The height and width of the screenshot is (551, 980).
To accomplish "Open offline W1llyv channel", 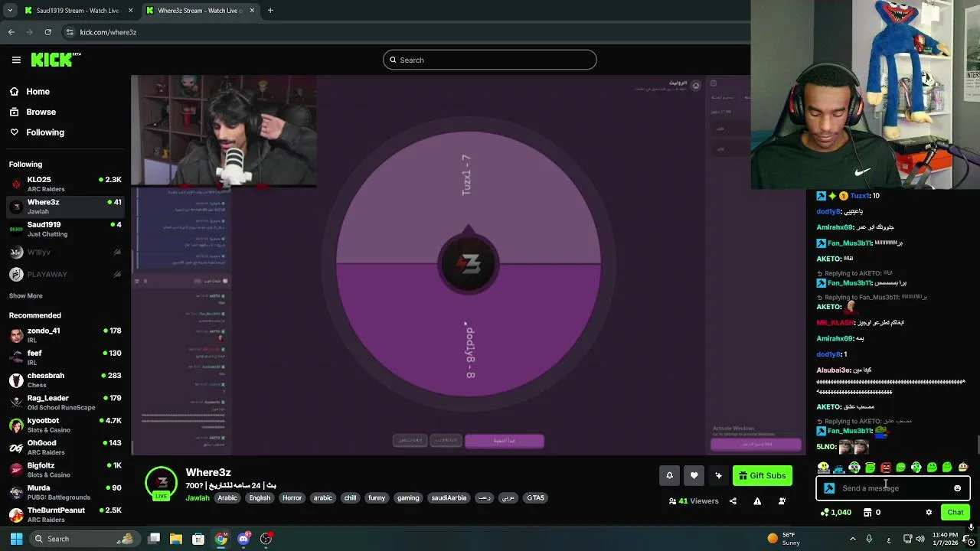I will [65, 252].
